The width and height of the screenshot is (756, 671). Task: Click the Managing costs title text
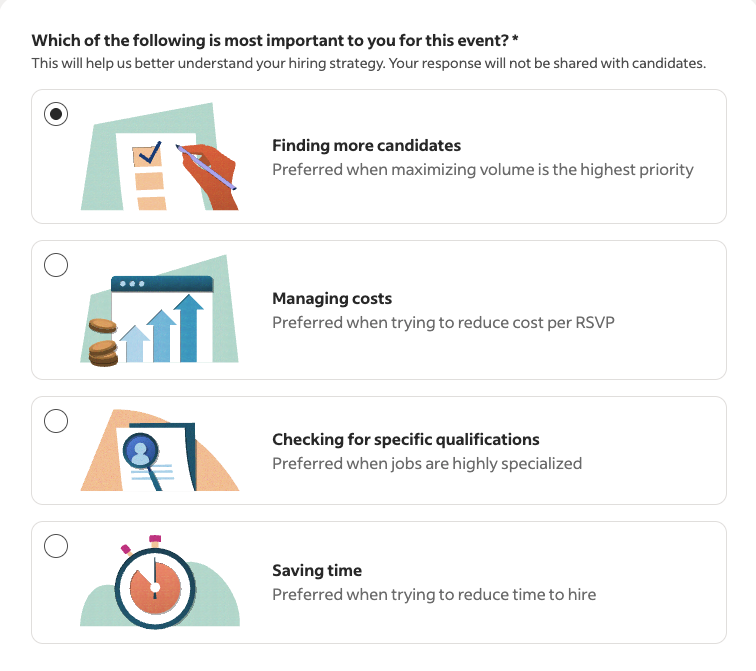tap(332, 298)
